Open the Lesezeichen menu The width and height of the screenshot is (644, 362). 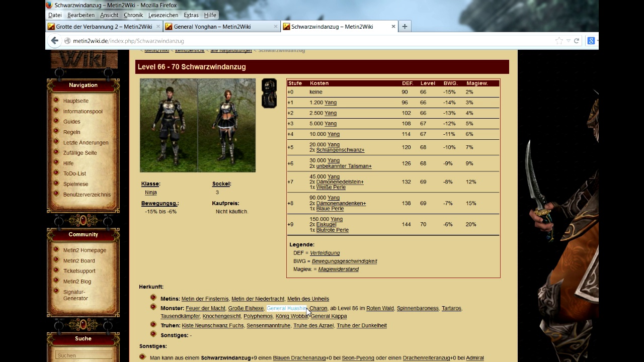(x=163, y=15)
